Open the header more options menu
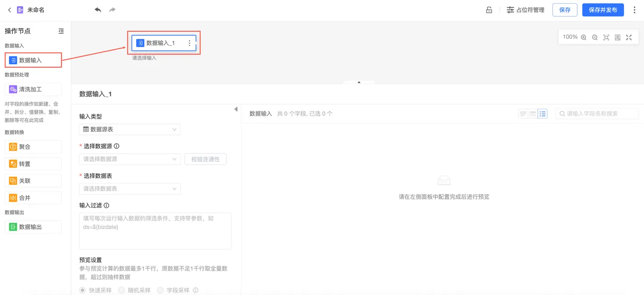This screenshot has width=644, height=295. tap(635, 10)
